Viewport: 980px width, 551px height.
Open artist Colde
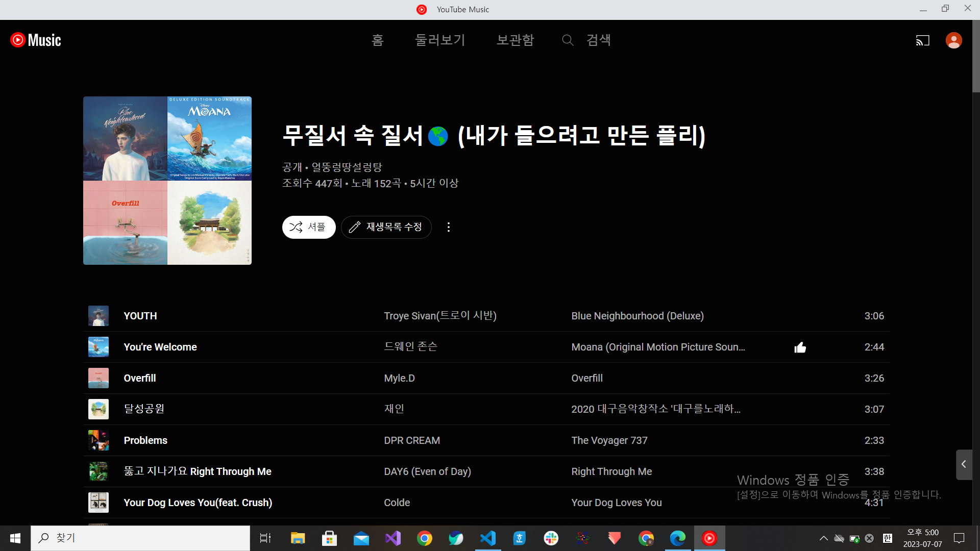point(397,503)
